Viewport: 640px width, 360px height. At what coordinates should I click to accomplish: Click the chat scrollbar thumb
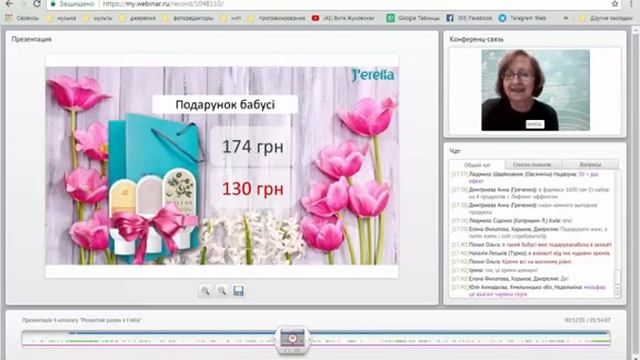point(618,276)
